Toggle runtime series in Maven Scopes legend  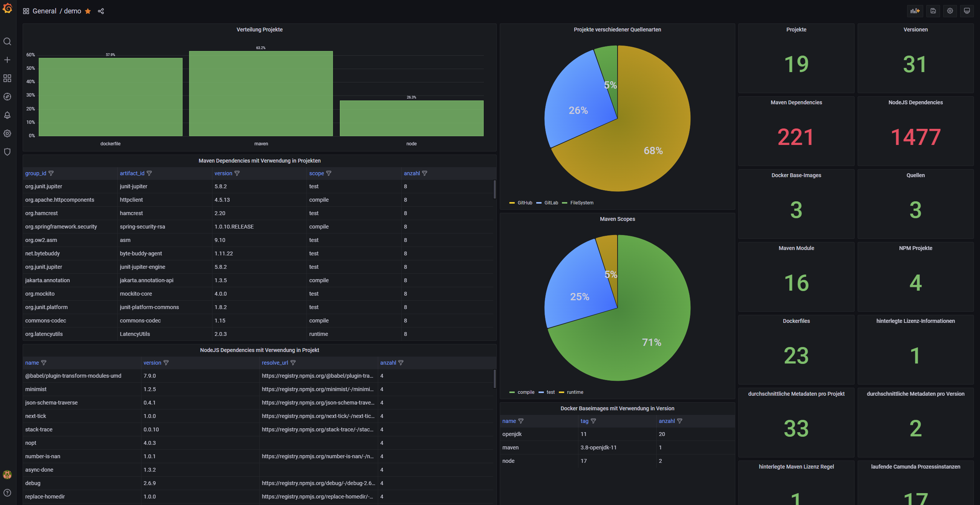pyautogui.click(x=575, y=392)
